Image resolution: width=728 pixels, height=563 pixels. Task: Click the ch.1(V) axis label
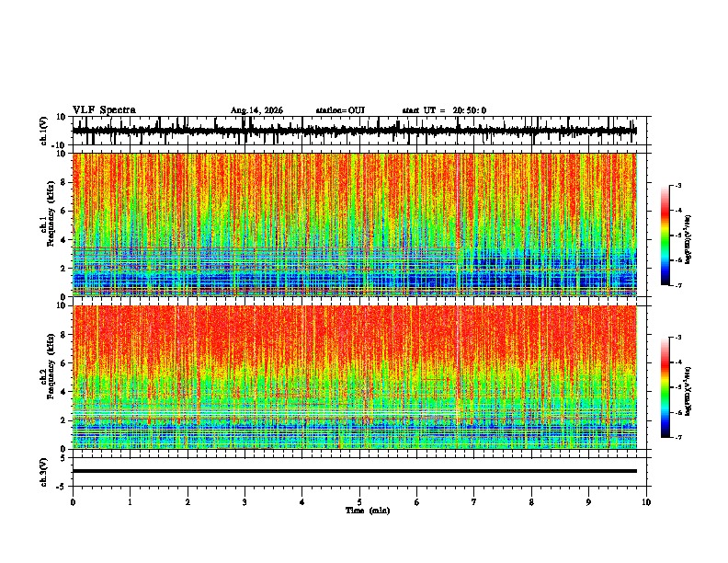tap(44, 131)
